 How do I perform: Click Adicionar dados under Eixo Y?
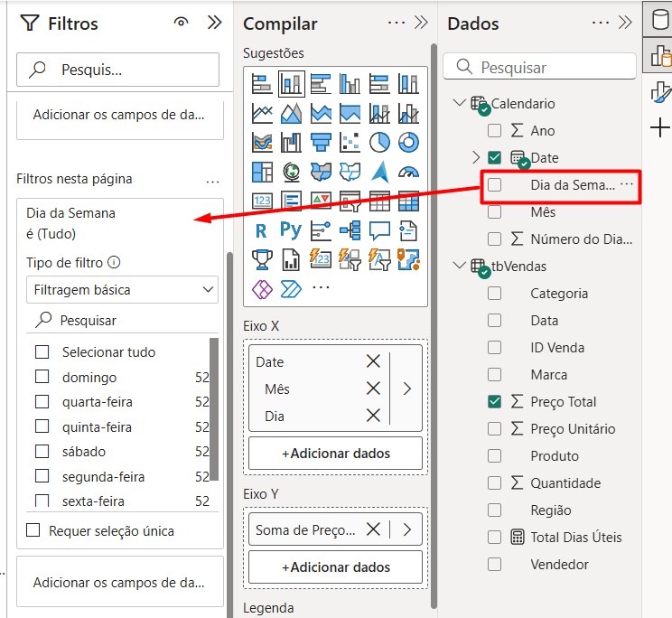coord(336,567)
